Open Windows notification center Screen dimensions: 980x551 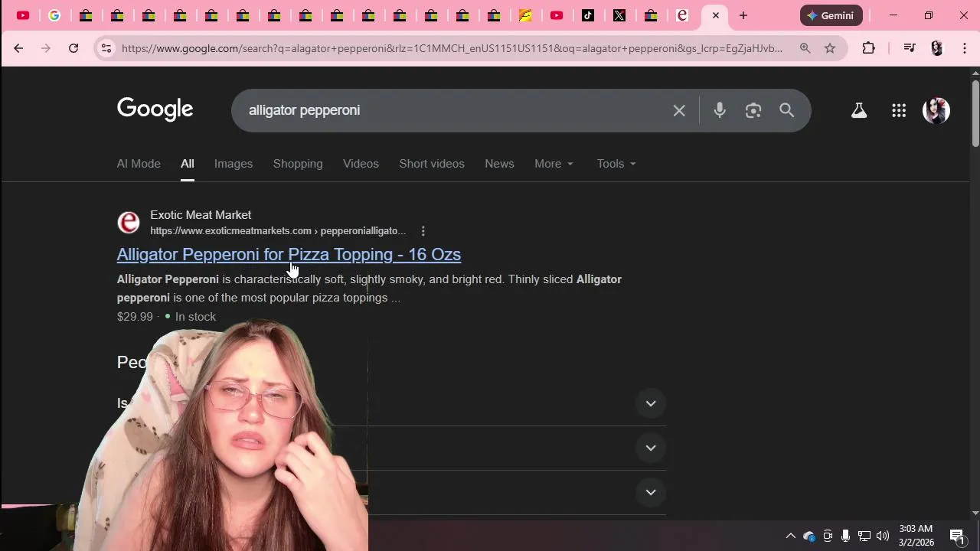click(x=957, y=536)
